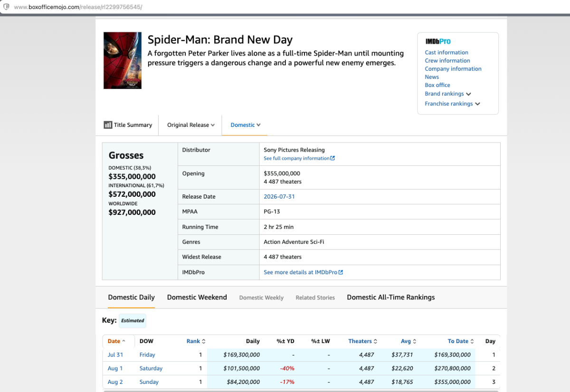Switch to the Domestic Weekly tab

click(261, 298)
